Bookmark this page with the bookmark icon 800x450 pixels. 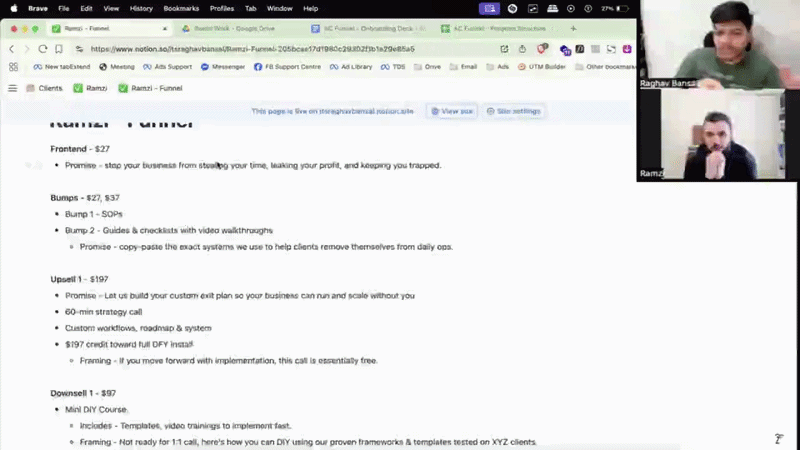click(59, 49)
